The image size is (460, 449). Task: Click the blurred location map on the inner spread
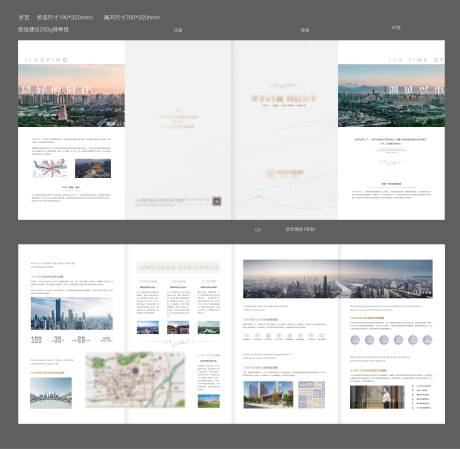coord(135,380)
